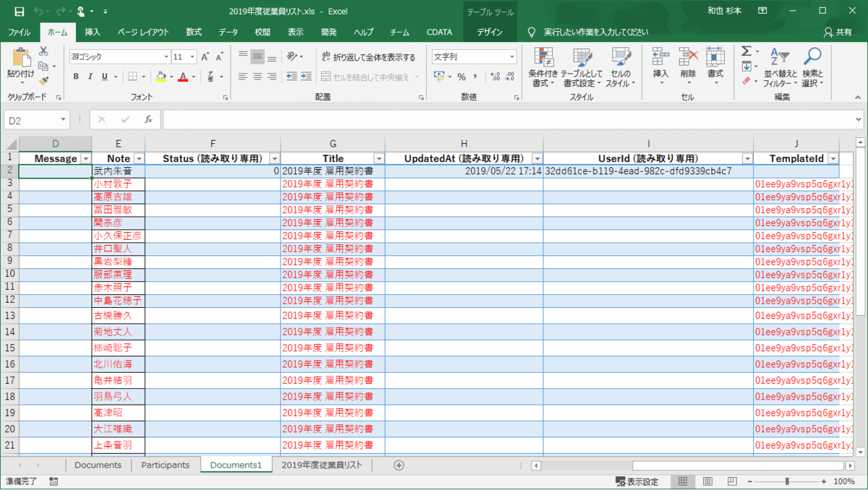
Task: Toggle Italic formatting
Action: (x=90, y=77)
